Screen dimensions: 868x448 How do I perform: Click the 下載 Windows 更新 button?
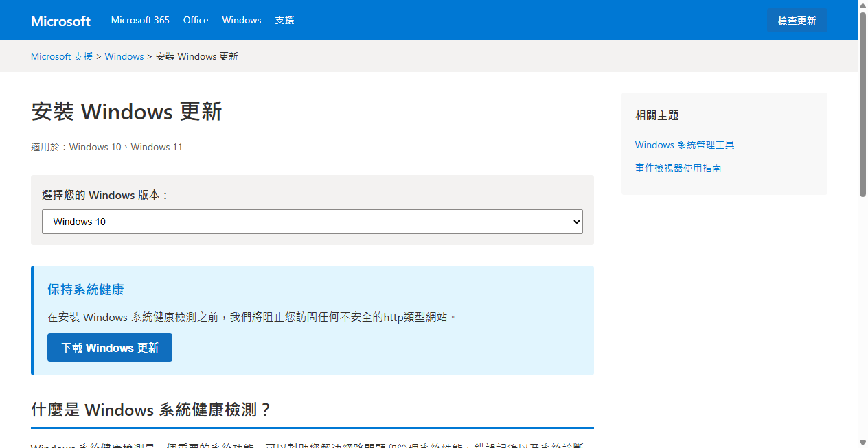tap(110, 348)
